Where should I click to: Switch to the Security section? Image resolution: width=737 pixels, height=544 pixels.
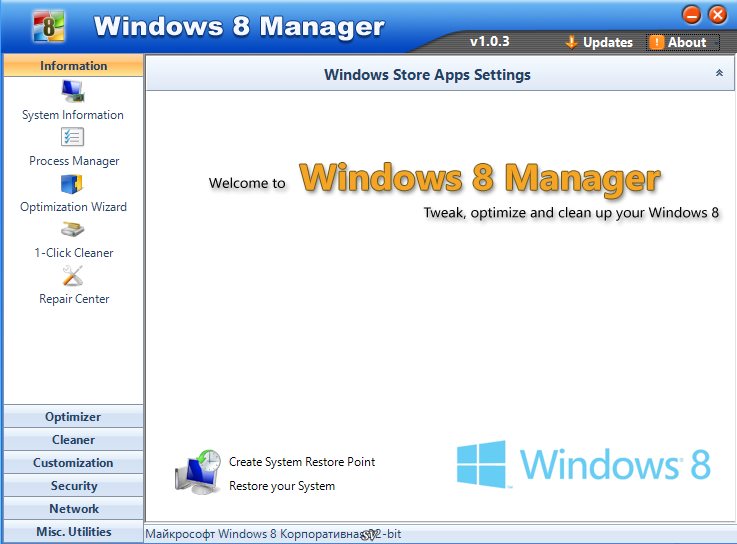73,486
